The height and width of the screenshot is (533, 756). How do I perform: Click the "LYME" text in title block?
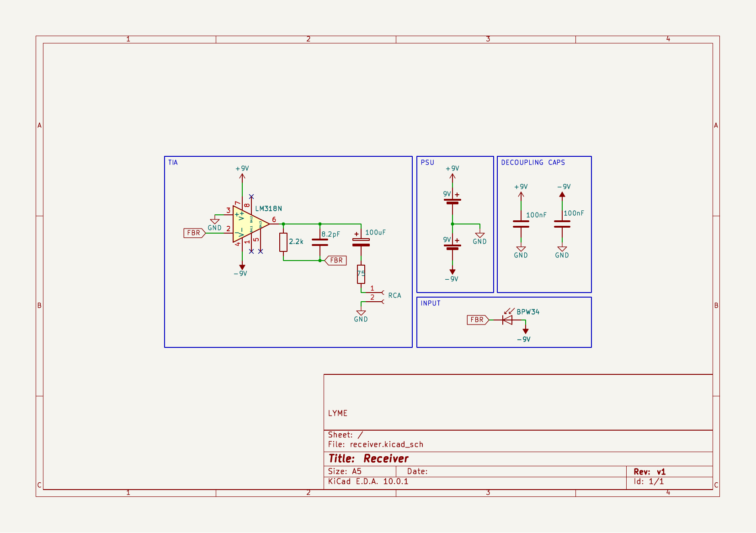[338, 413]
